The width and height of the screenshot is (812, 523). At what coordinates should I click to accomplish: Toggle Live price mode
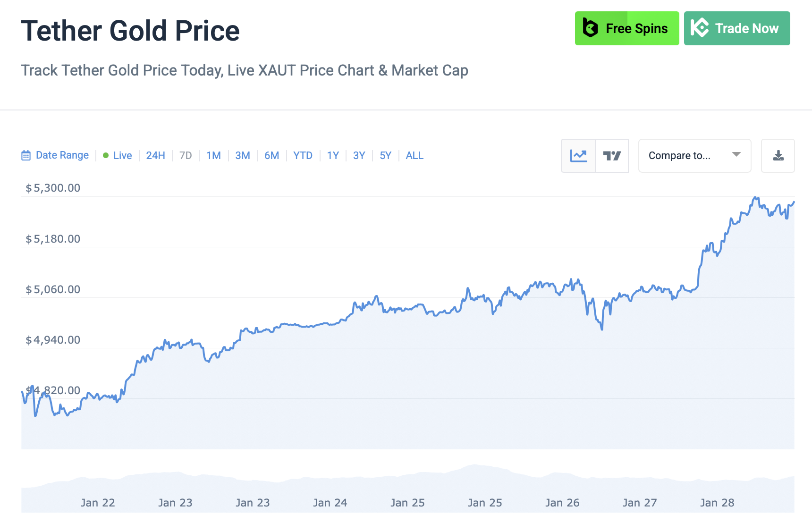point(122,156)
